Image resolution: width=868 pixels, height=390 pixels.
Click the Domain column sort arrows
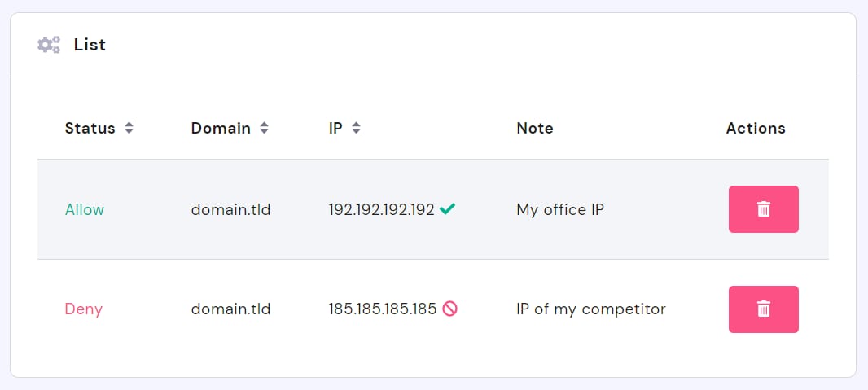[264, 128]
